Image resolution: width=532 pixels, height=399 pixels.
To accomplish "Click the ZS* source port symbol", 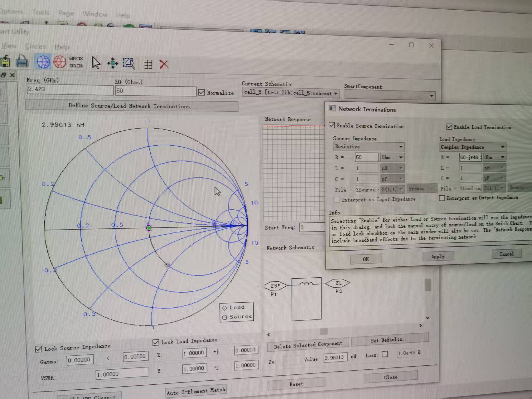I will pos(275,285).
